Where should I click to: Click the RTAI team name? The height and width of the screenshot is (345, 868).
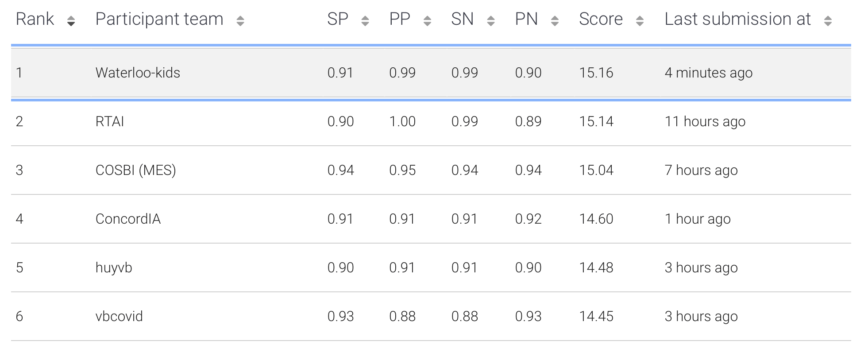110,121
